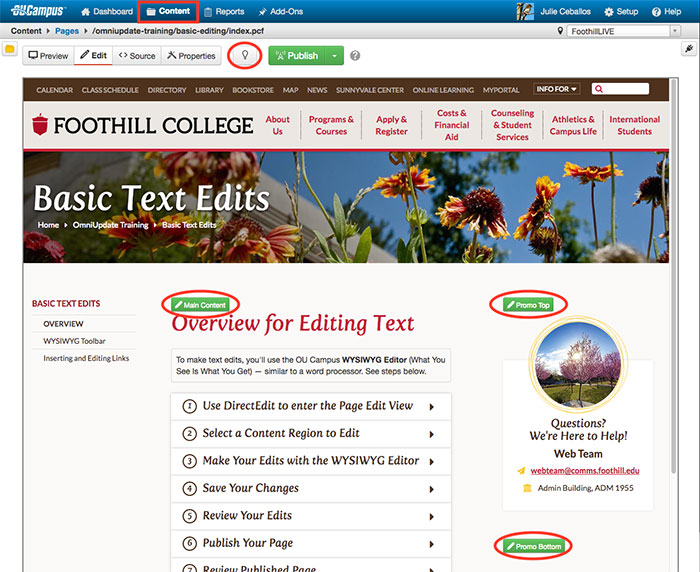700x572 pixels.
Task: Click the LIBRARY link
Action: pos(209,90)
